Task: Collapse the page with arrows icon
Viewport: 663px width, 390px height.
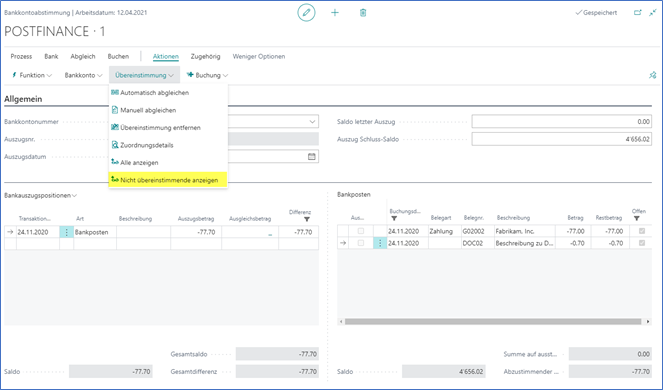Action: coord(653,13)
